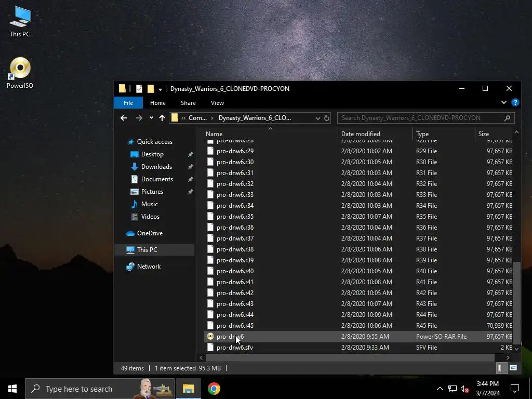Select This PC in navigation pane
The image size is (532, 399).
tap(147, 250)
